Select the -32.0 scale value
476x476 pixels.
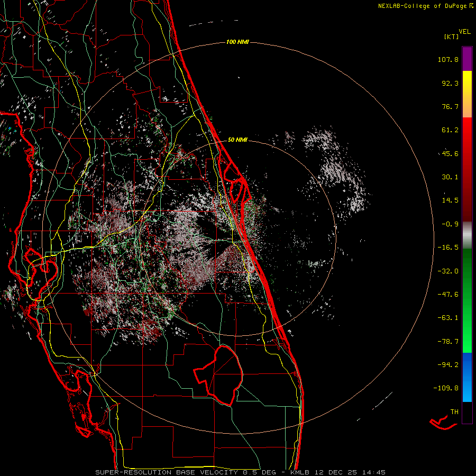point(448,271)
